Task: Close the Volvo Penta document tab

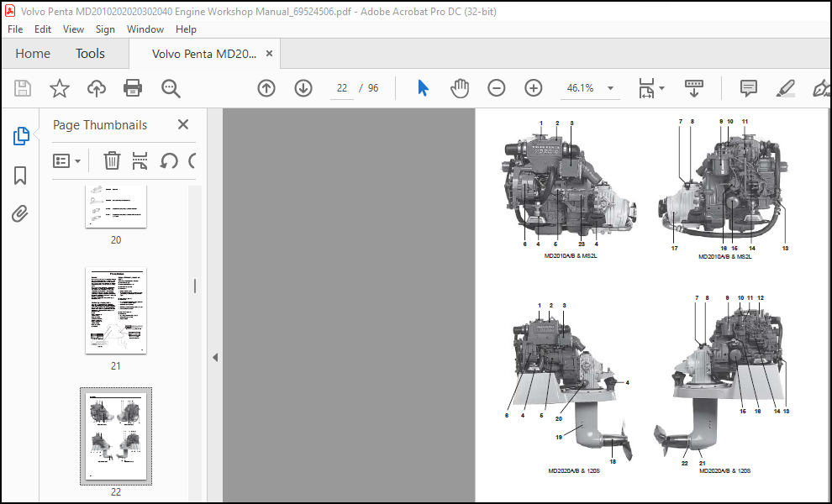Action: (269, 54)
